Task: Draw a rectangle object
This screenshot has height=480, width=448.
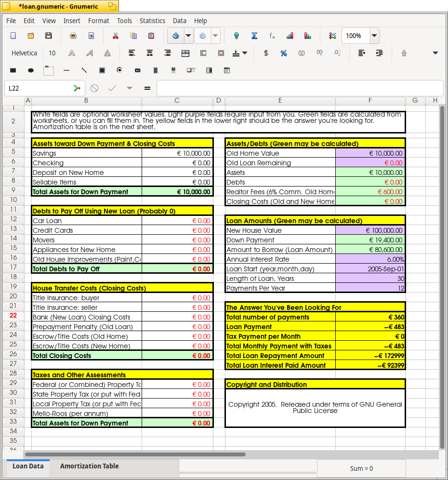Action: click(x=13, y=71)
